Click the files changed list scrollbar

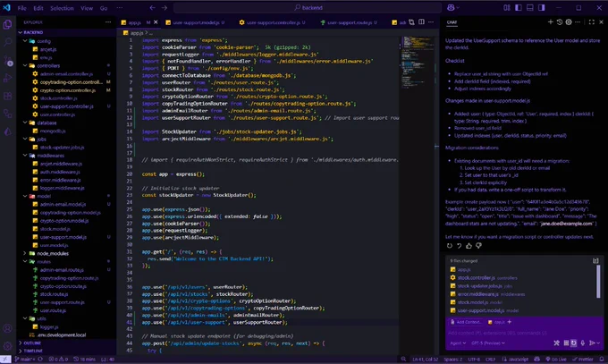tap(598, 282)
